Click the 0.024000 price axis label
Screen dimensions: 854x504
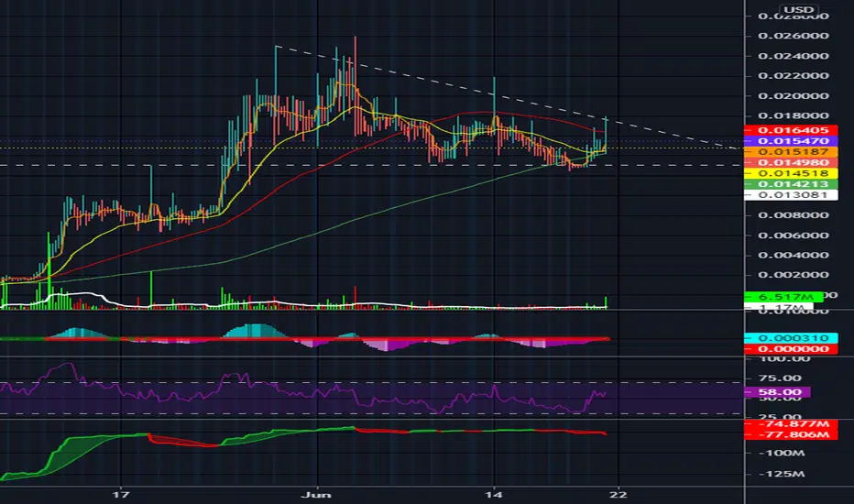(x=794, y=56)
